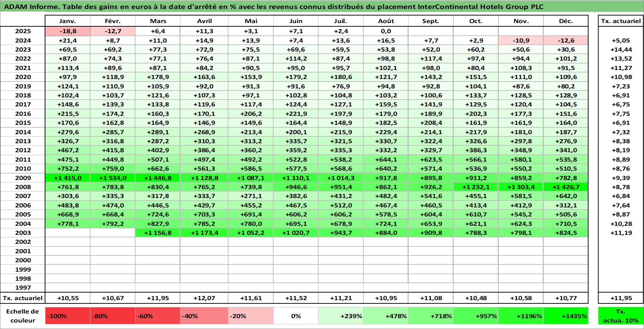644x329 pixels.
Task: Select the 0% white scale swatch
Action: 296,316
